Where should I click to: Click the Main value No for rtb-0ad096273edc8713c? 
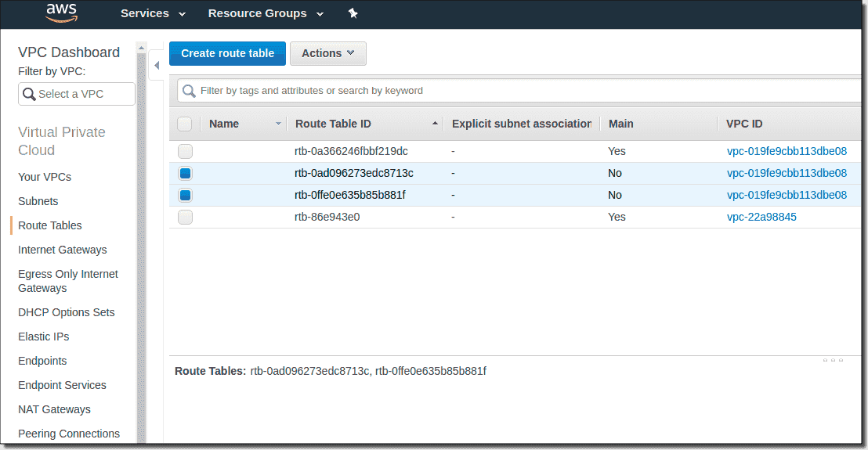[614, 174]
